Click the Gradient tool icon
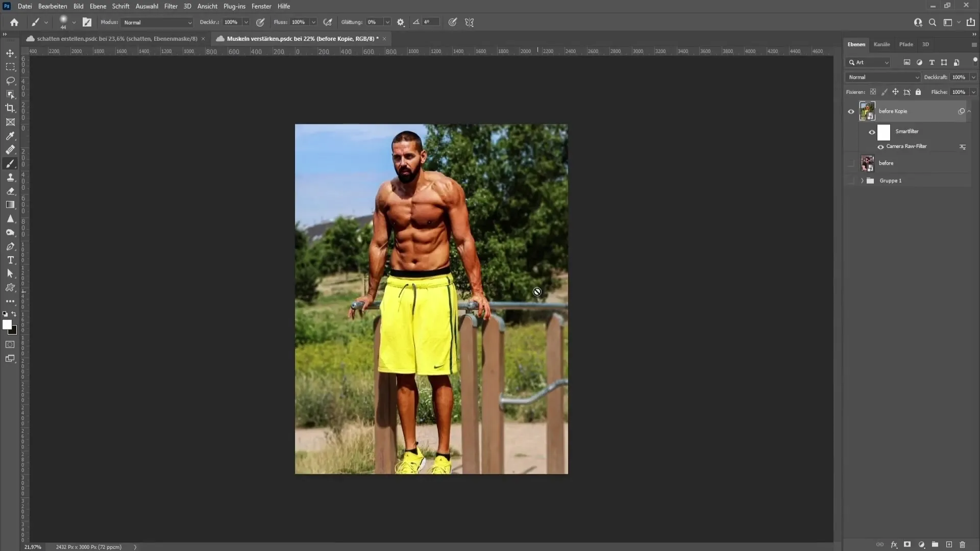The image size is (980, 551). 10,205
